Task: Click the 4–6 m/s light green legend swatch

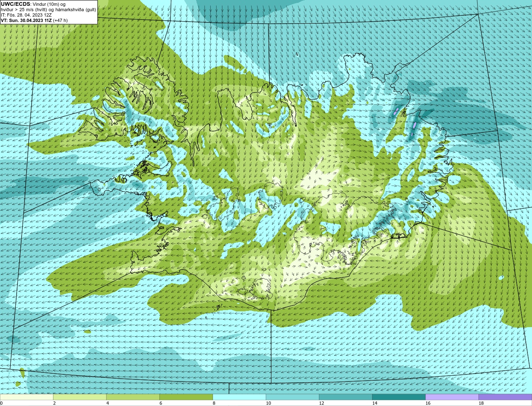Action: 133,397
